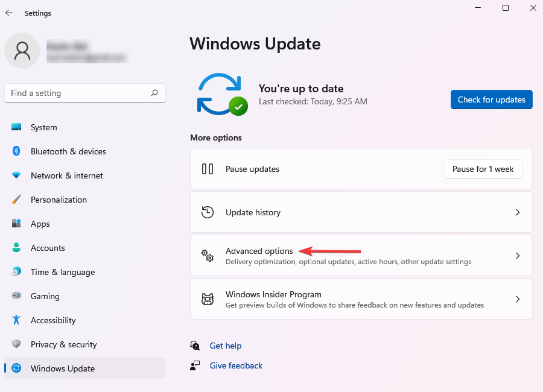Click "Last checked: Today, 9:25 AM" text
The width and height of the screenshot is (543, 392).
[313, 101]
